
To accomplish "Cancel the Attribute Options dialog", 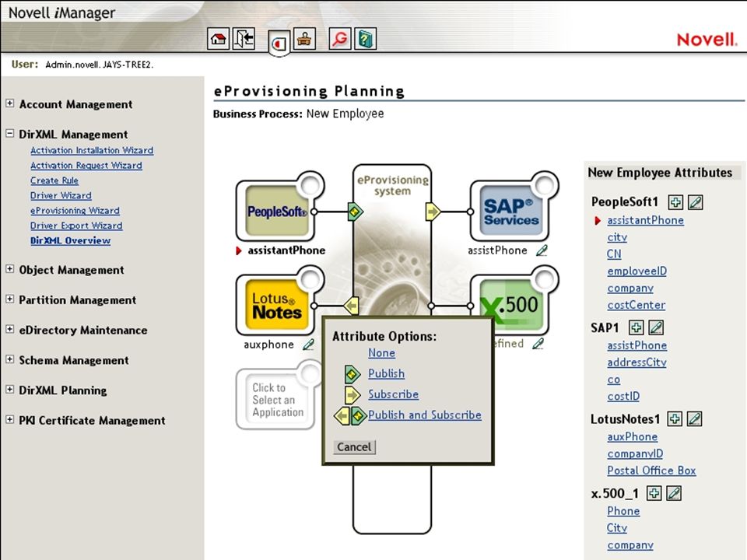I will point(354,446).
